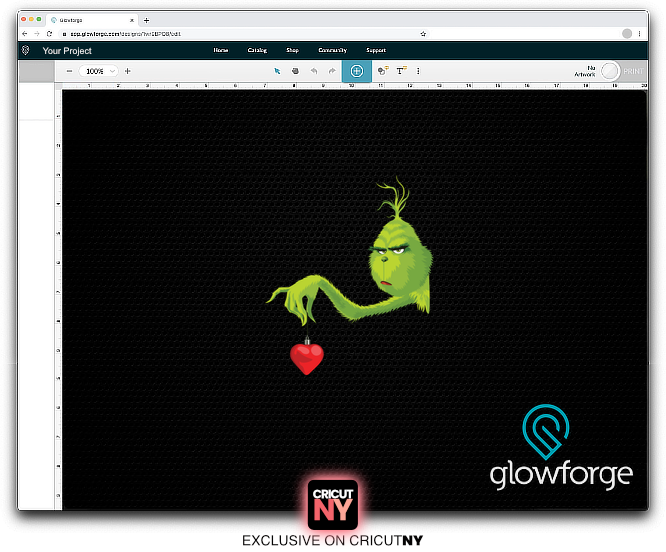Screen dimensions: 666x552
Task: Undo the last action
Action: pyautogui.click(x=314, y=71)
